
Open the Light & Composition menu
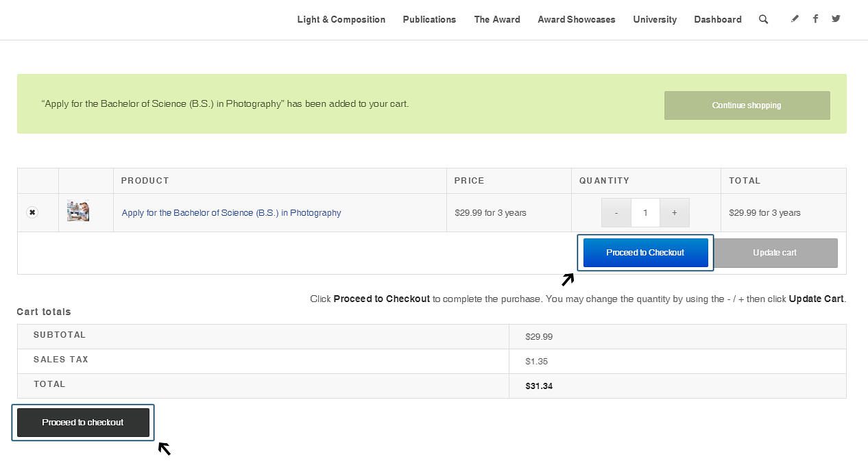pos(341,19)
